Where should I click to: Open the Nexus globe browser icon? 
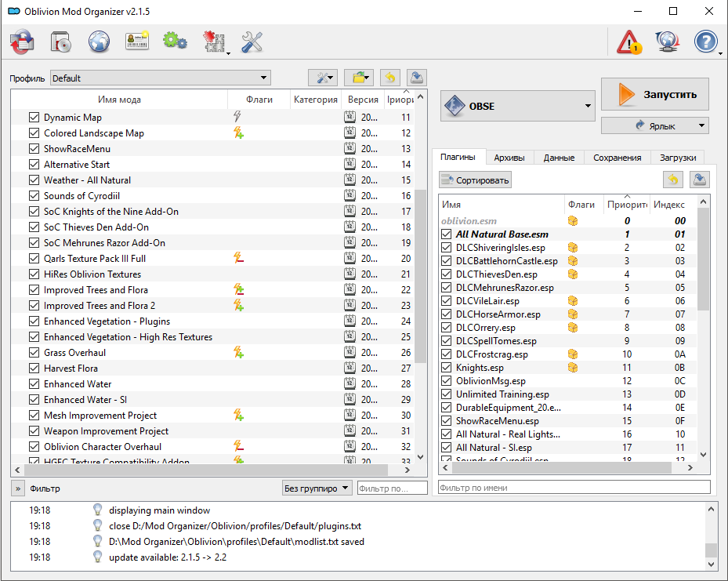pyautogui.click(x=99, y=42)
